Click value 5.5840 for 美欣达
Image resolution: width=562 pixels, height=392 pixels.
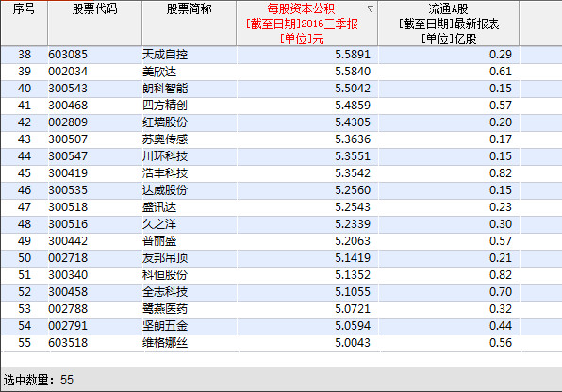(353, 72)
